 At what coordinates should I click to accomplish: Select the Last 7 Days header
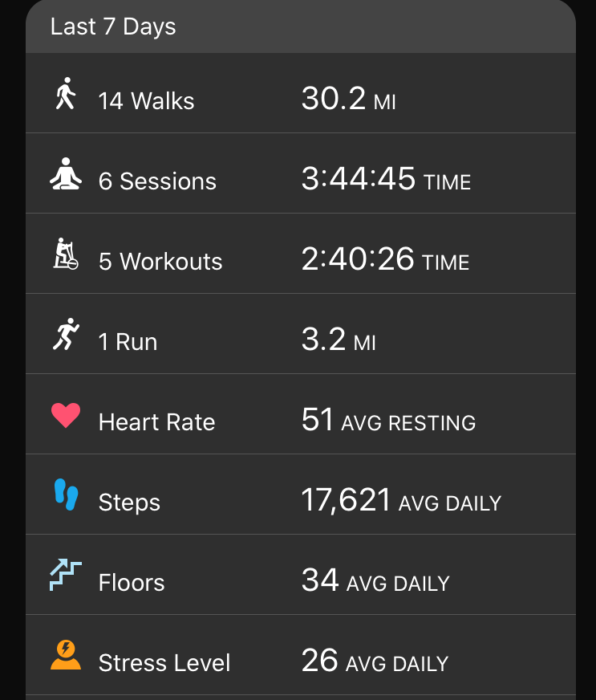coord(301,26)
